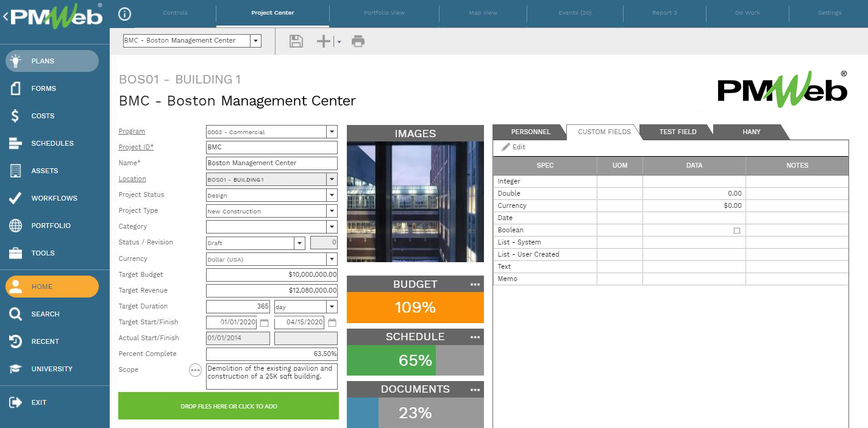Open the project selector dropdown showing BMC
This screenshot has height=428, width=868.
(255, 40)
